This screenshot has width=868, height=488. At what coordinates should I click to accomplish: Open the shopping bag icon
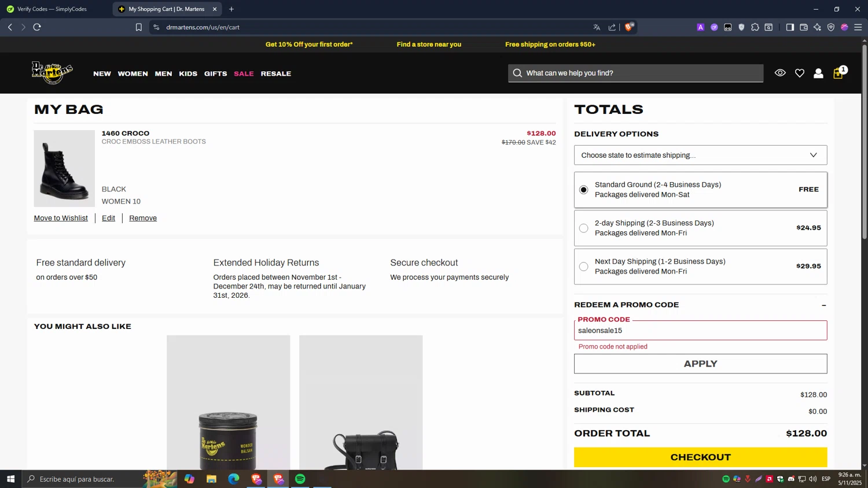coord(838,73)
